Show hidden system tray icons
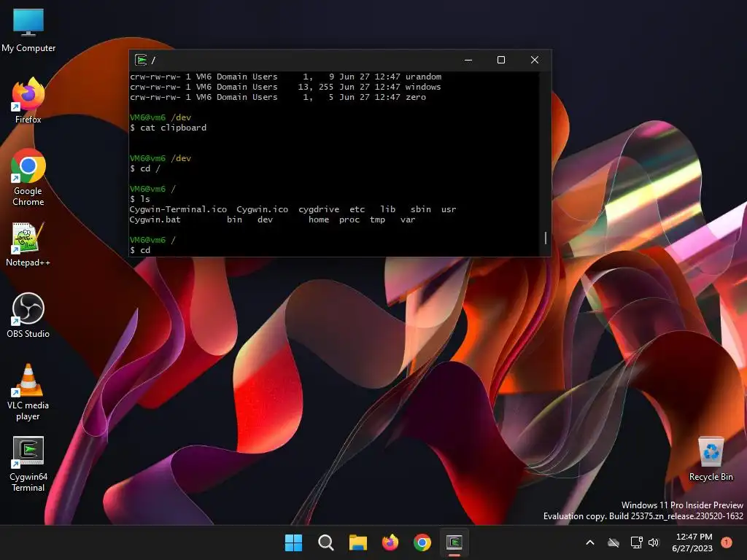This screenshot has width=747, height=560. 589,542
